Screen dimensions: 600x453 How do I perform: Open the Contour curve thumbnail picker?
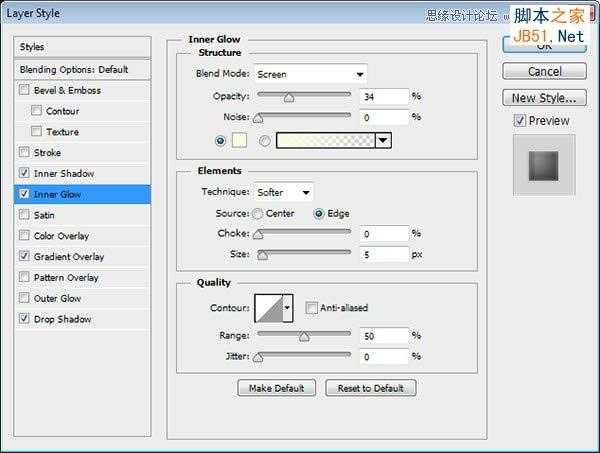(x=269, y=308)
